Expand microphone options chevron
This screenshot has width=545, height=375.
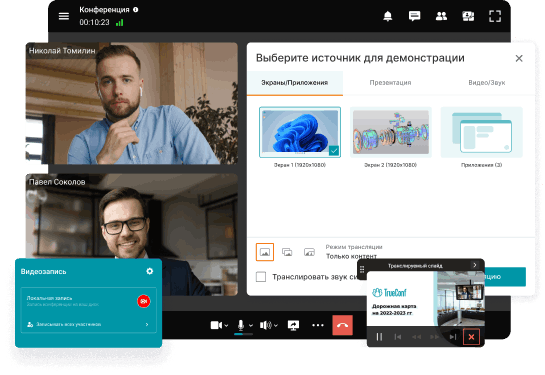pos(251,326)
